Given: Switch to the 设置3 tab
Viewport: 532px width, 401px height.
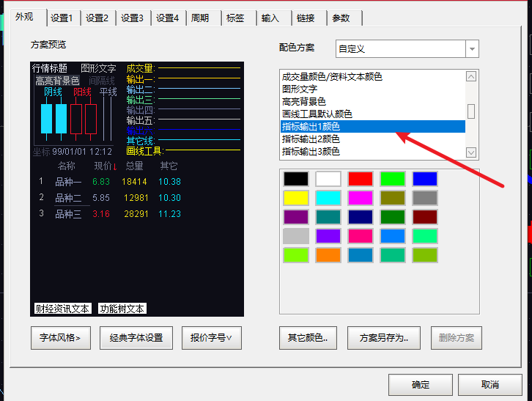Looking at the screenshot, I should tap(134, 18).
